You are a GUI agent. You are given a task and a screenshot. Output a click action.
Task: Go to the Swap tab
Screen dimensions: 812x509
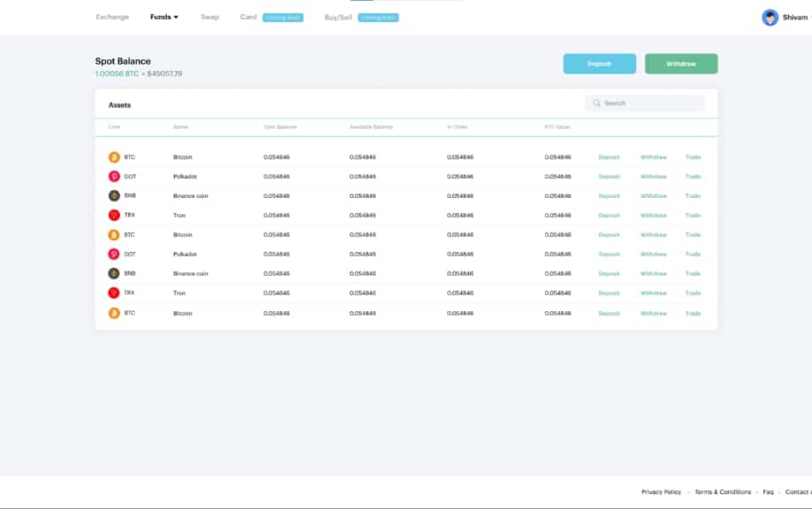pyautogui.click(x=209, y=17)
